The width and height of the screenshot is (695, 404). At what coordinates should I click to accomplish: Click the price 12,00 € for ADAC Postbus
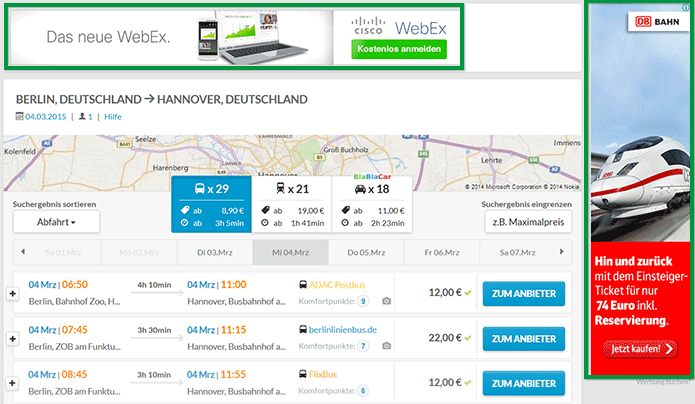[x=445, y=293]
